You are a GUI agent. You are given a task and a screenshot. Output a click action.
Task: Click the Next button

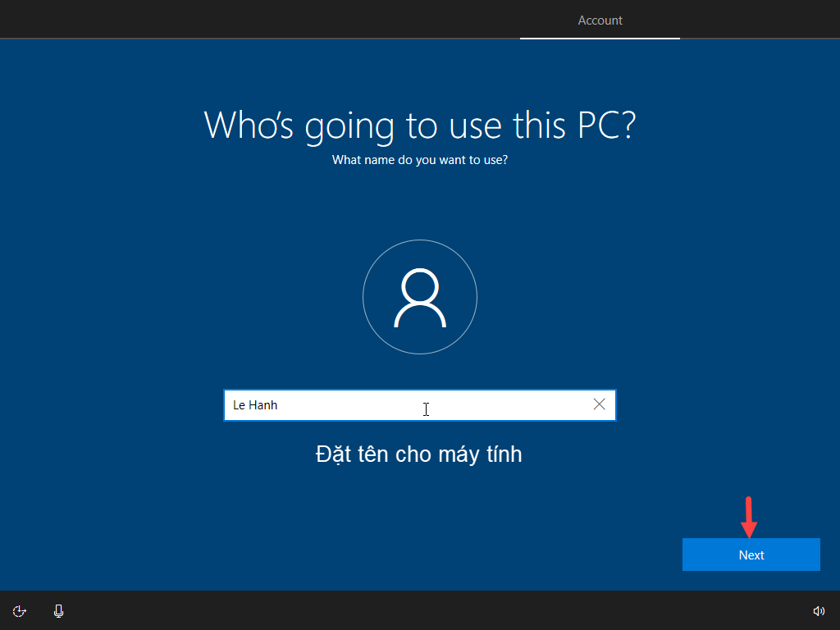coord(751,555)
